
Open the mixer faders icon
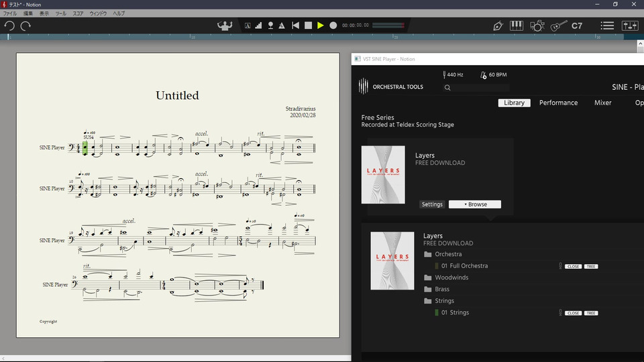(630, 25)
